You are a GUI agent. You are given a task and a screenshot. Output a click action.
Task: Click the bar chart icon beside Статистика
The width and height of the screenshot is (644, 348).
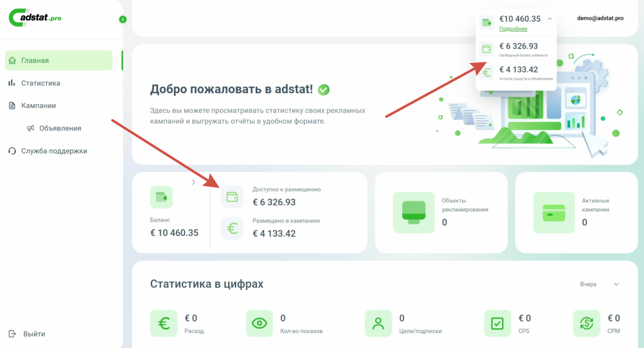[x=12, y=83]
